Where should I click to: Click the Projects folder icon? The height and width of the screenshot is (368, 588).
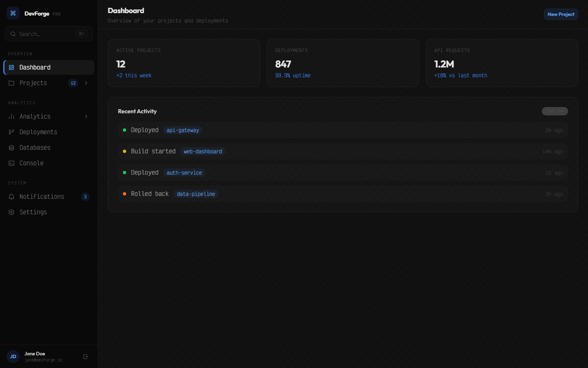[x=11, y=83]
